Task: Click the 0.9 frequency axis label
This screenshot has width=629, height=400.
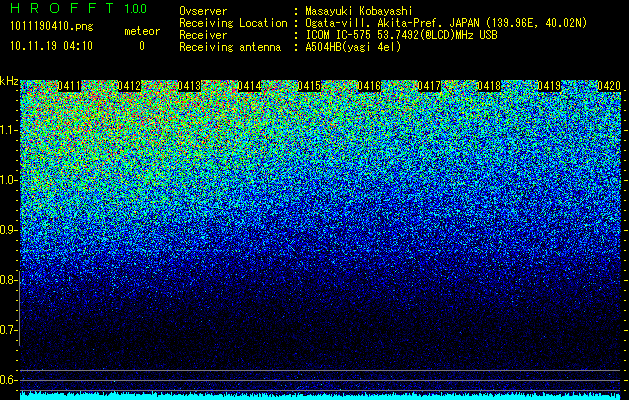Action: click(x=8, y=230)
